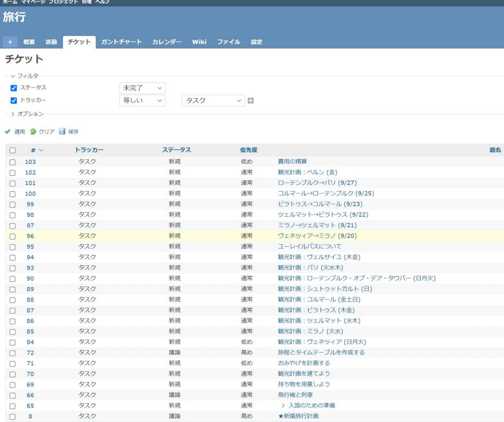The image size is (504, 422).
Task: Open the Wiki tab
Action: tap(199, 42)
